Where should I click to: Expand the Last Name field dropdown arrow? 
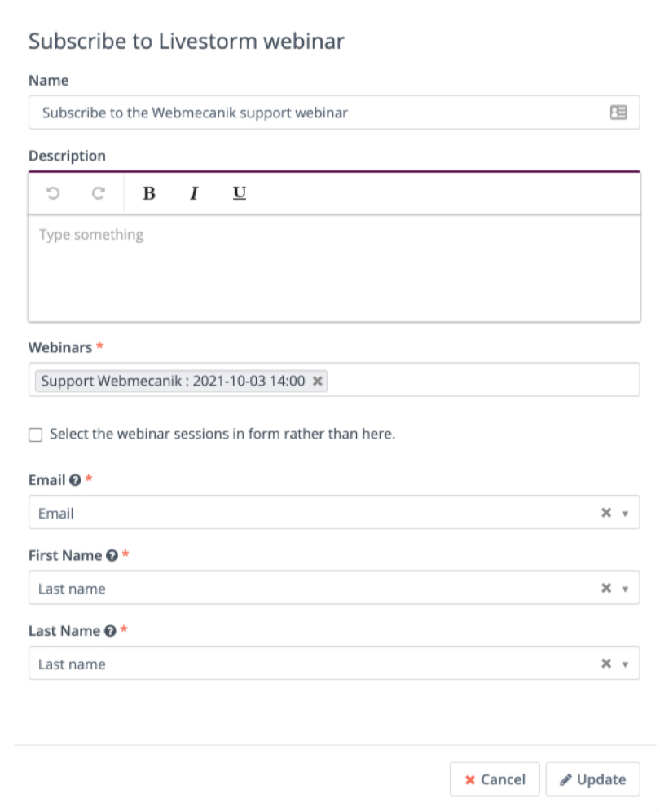click(x=625, y=664)
